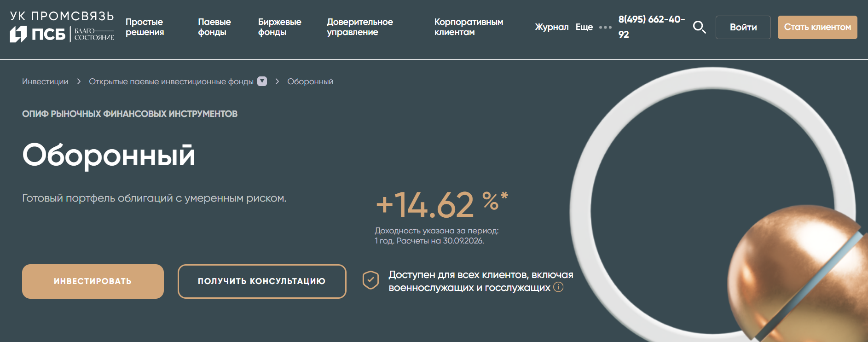Click 'Доступен для всех клиентов' text
This screenshot has height=342, width=868.
coord(481,281)
